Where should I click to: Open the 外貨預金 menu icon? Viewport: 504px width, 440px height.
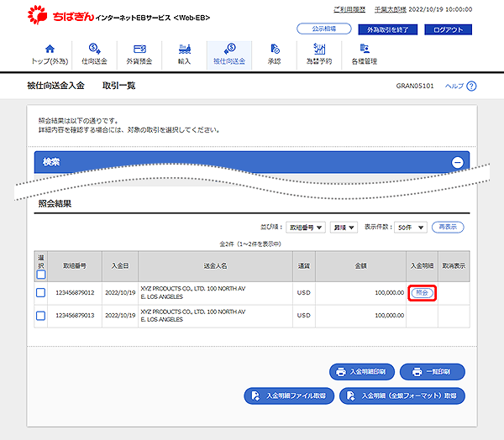tap(139, 49)
